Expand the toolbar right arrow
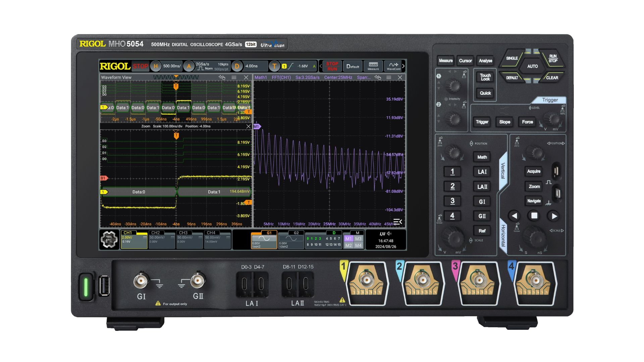Image resolution: width=644 pixels, height=362 pixels. coord(404,66)
